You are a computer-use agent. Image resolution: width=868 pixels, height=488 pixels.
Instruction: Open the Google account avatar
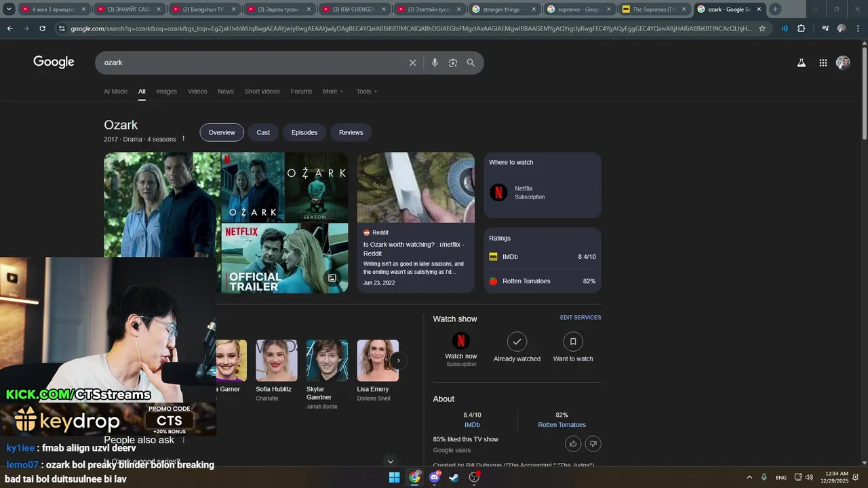coord(843,62)
